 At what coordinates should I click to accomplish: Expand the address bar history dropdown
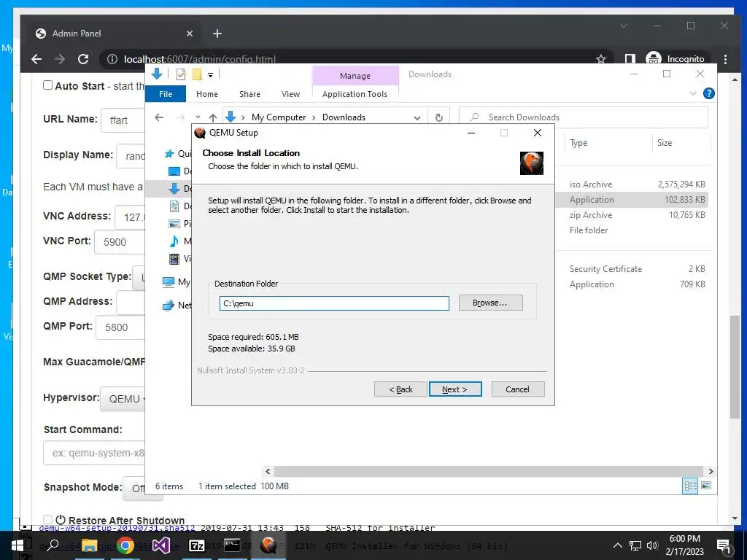tap(417, 117)
